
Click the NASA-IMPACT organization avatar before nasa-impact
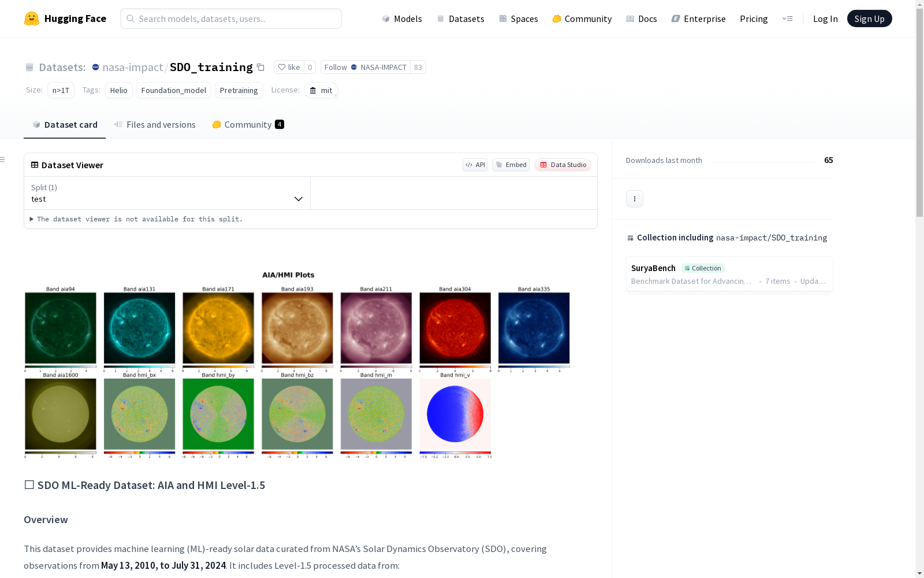(96, 67)
